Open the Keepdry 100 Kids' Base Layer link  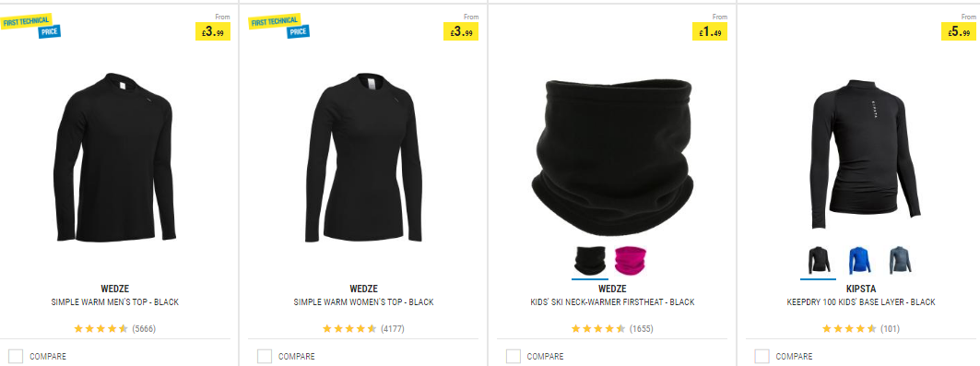(x=861, y=302)
